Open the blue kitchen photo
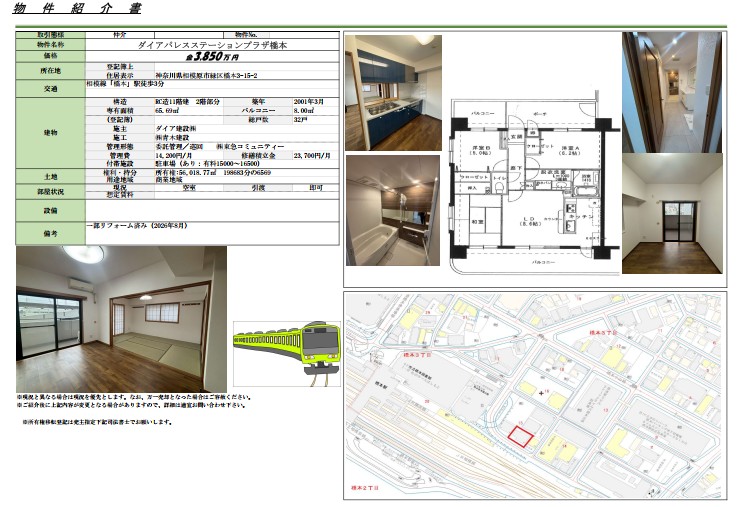 [x=394, y=93]
